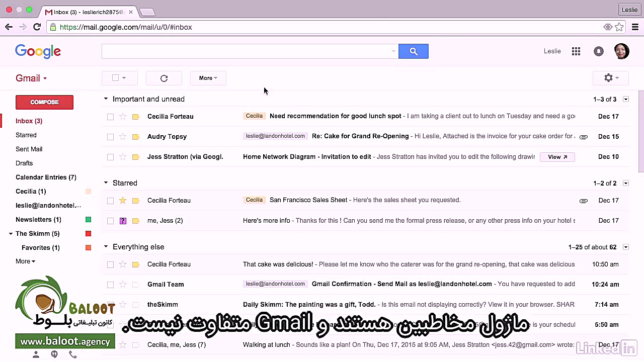This screenshot has width=644, height=362.
Task: Check the 'That cake was delicious' email
Action: pos(110,264)
